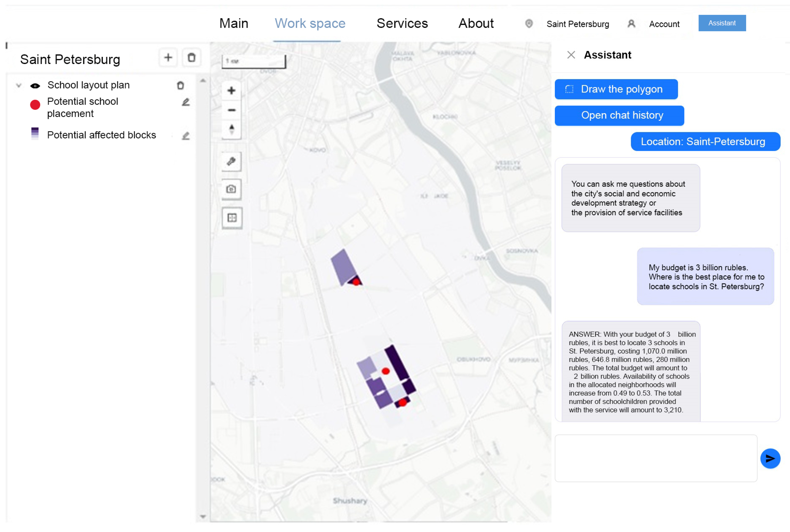Click layer panel scrollbar down arrow
The height and width of the screenshot is (532, 790).
coord(203,516)
